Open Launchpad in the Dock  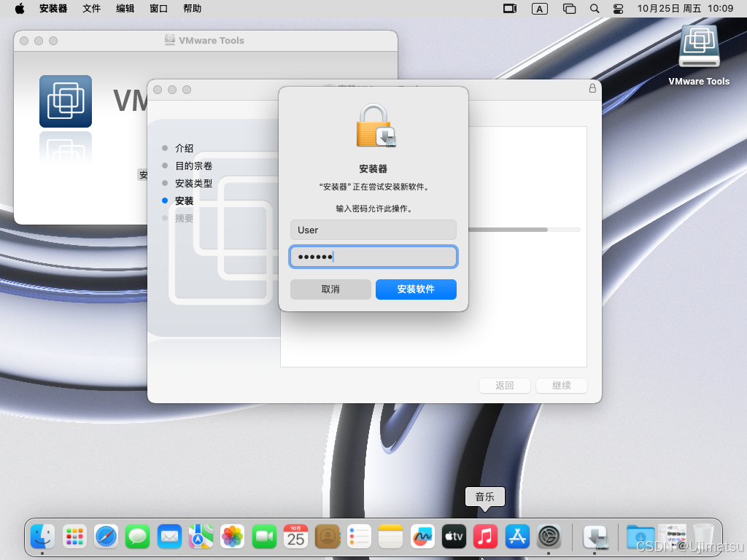pos(75,536)
